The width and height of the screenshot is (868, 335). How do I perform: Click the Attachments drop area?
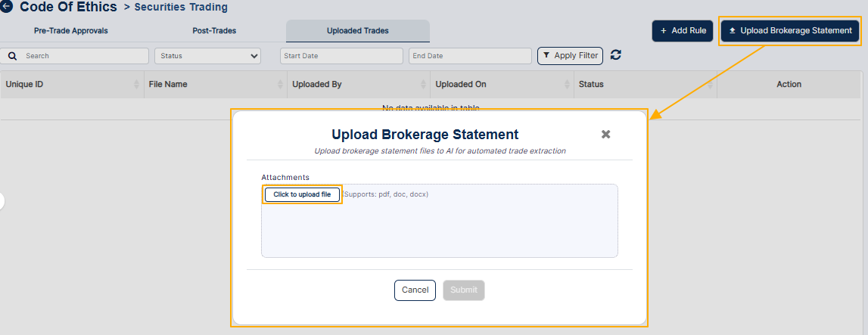pos(440,221)
